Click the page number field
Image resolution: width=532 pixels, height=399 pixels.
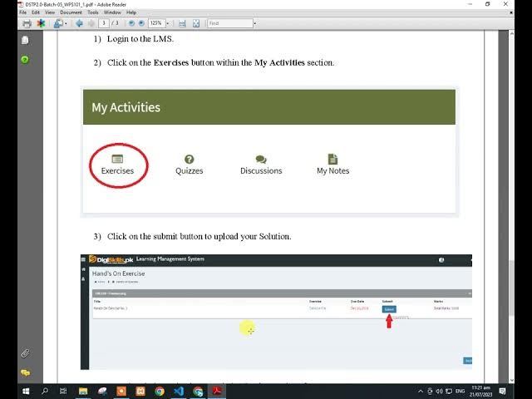pos(104,23)
